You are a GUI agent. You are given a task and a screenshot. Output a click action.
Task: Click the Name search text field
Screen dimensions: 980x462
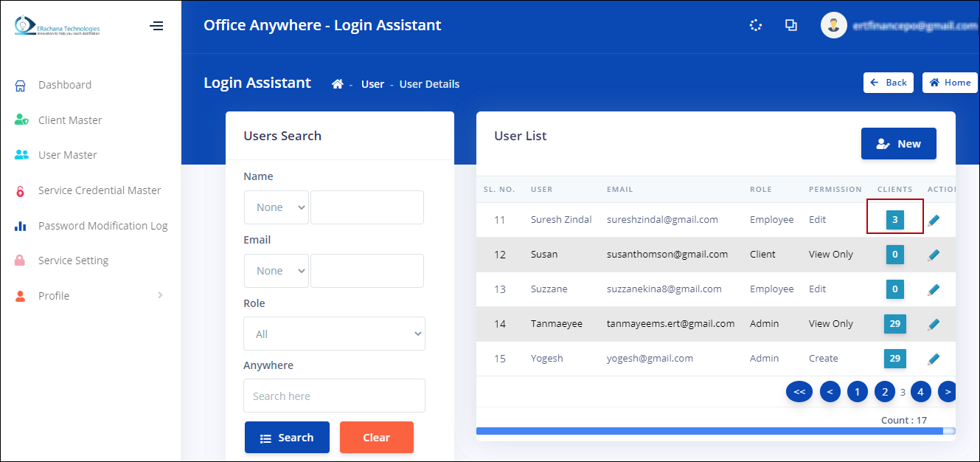tap(367, 207)
